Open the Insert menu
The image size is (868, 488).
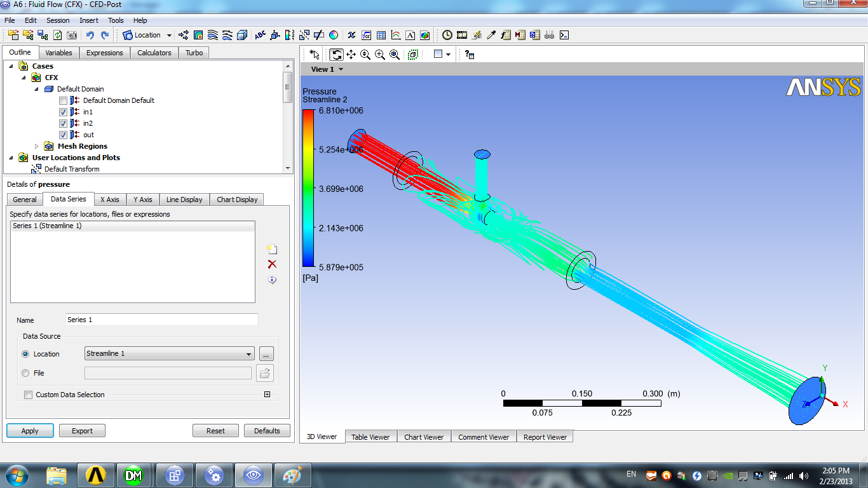89,20
